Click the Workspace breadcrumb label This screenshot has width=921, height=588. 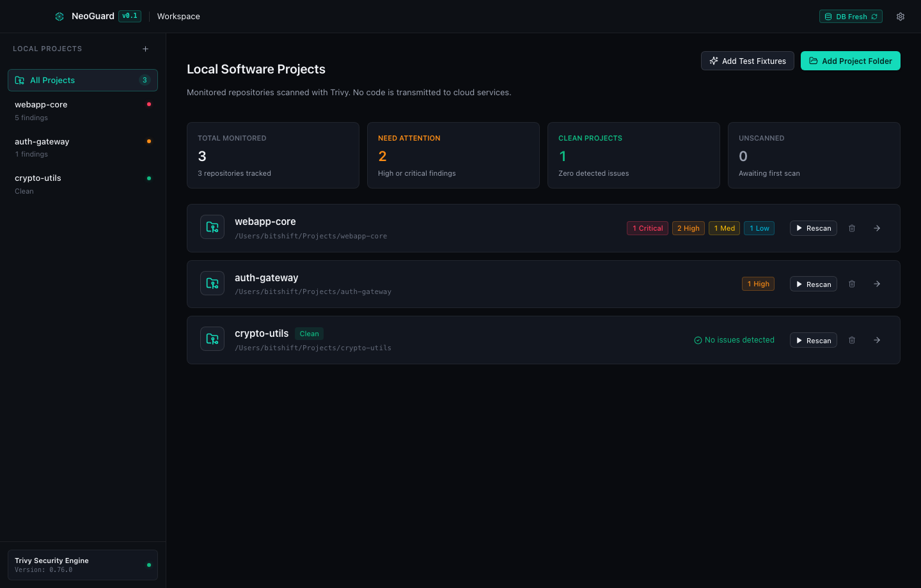point(178,17)
